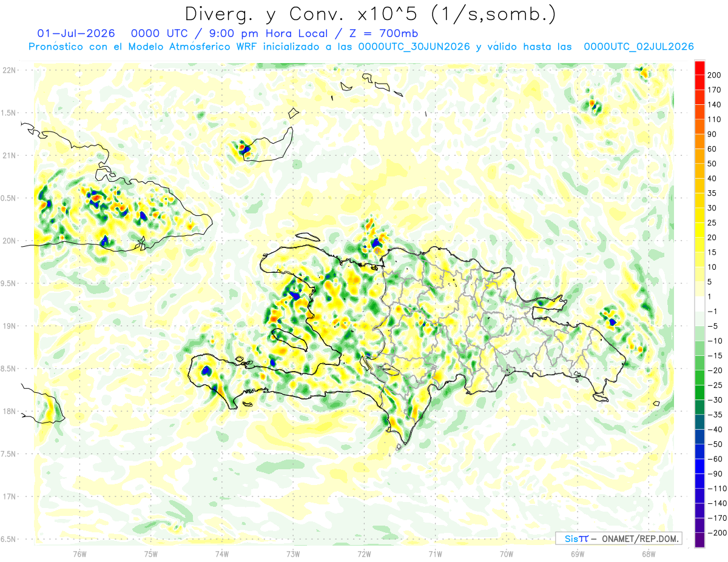
Task: Click the '140' value on color scale
Action: (715, 105)
